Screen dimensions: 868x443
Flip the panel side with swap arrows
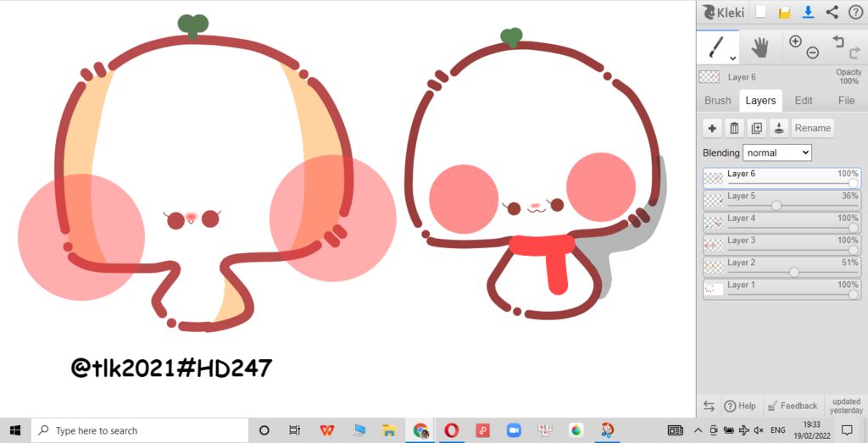point(709,406)
